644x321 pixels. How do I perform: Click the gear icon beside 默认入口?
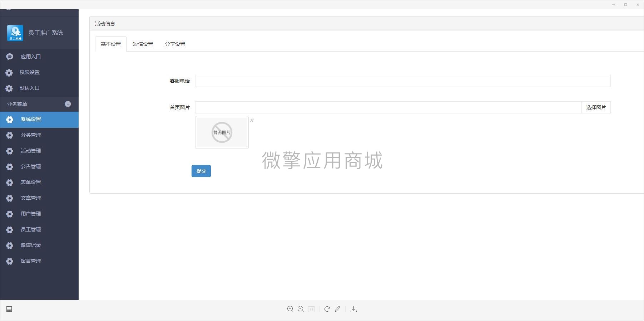[9, 88]
